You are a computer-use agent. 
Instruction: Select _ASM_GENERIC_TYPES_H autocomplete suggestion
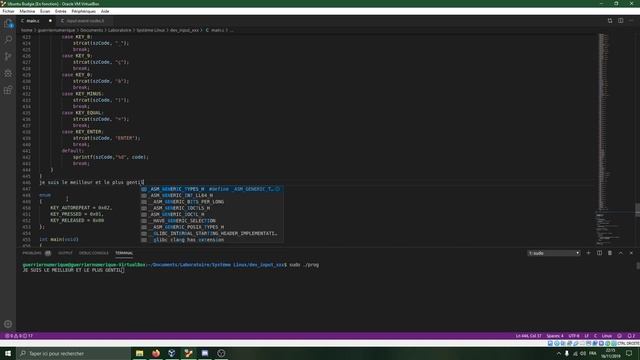[x=212, y=189]
